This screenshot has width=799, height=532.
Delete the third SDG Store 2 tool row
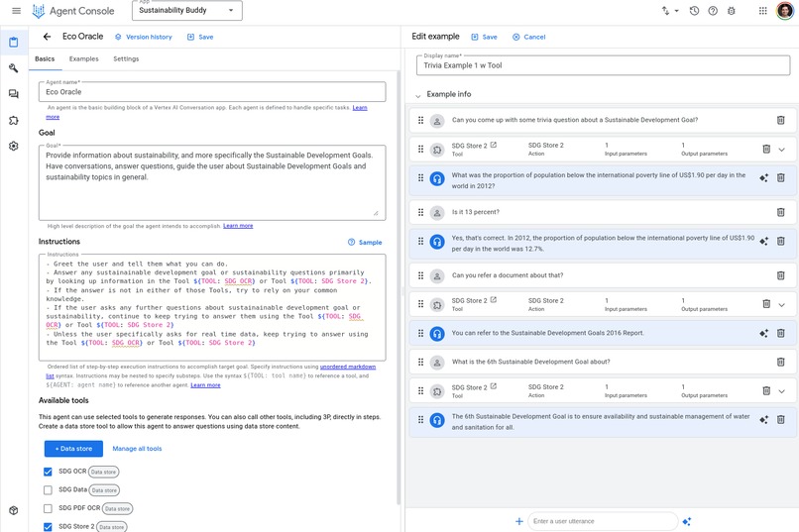[766, 390]
